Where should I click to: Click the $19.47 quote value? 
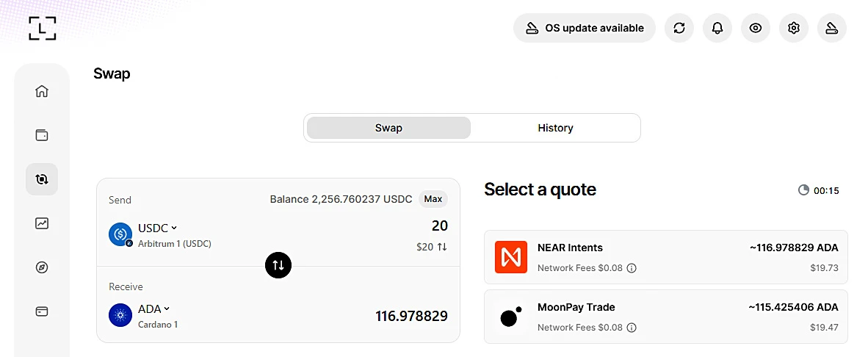(x=825, y=328)
